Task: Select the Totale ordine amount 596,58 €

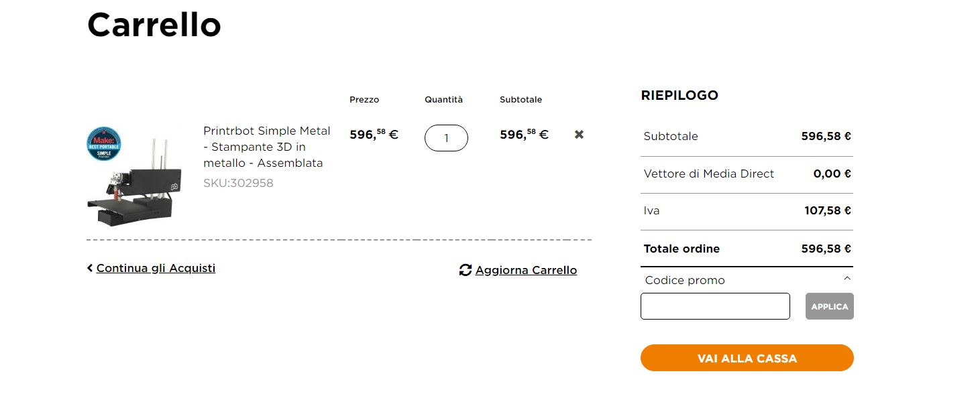Action: click(x=826, y=249)
